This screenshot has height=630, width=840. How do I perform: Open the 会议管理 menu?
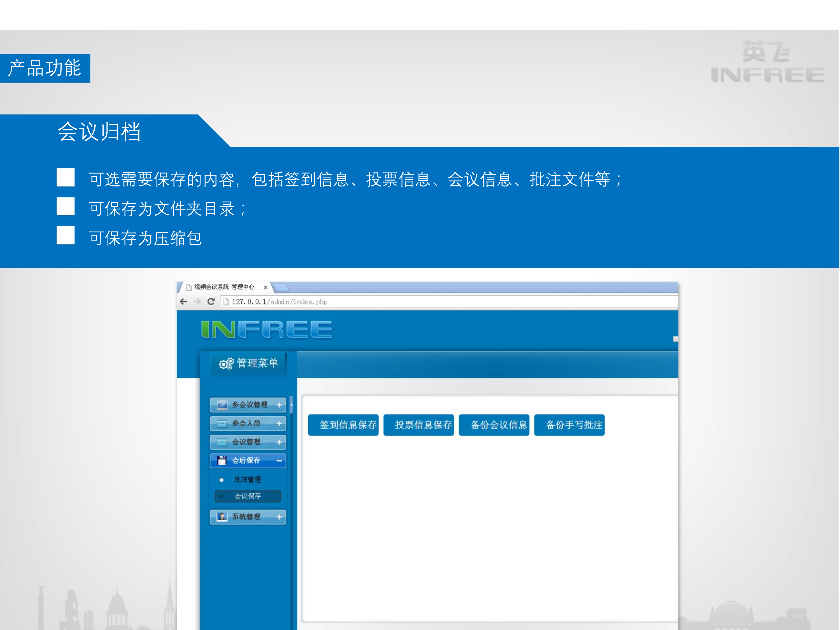(x=248, y=442)
